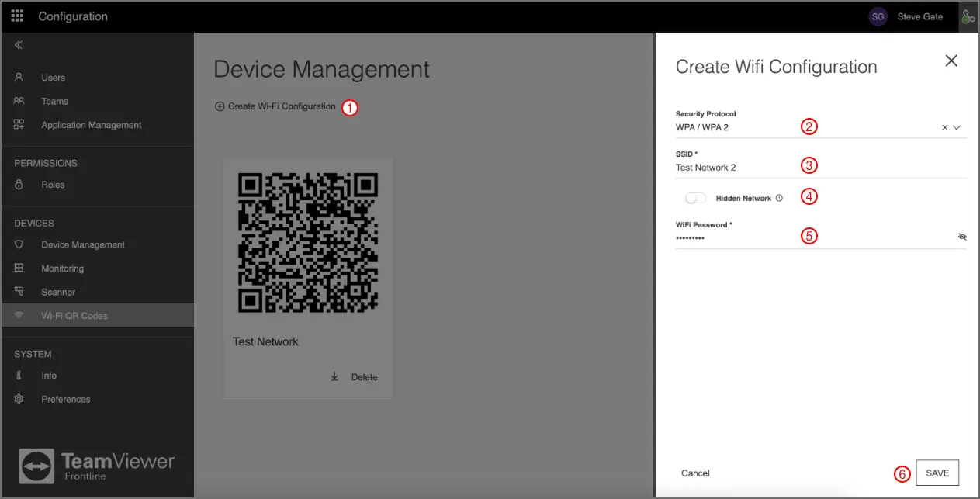Click the Application Management squares icon
The height and width of the screenshot is (499, 980).
click(x=19, y=124)
